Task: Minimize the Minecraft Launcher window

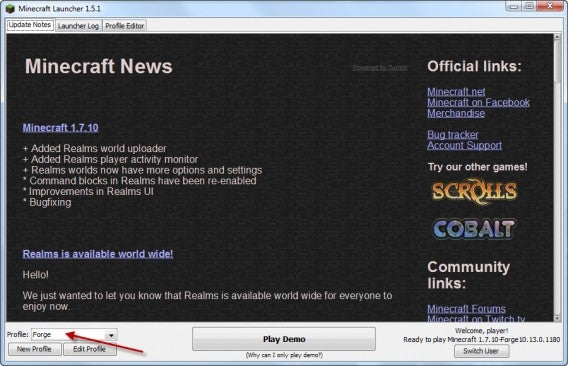Action: click(x=514, y=6)
